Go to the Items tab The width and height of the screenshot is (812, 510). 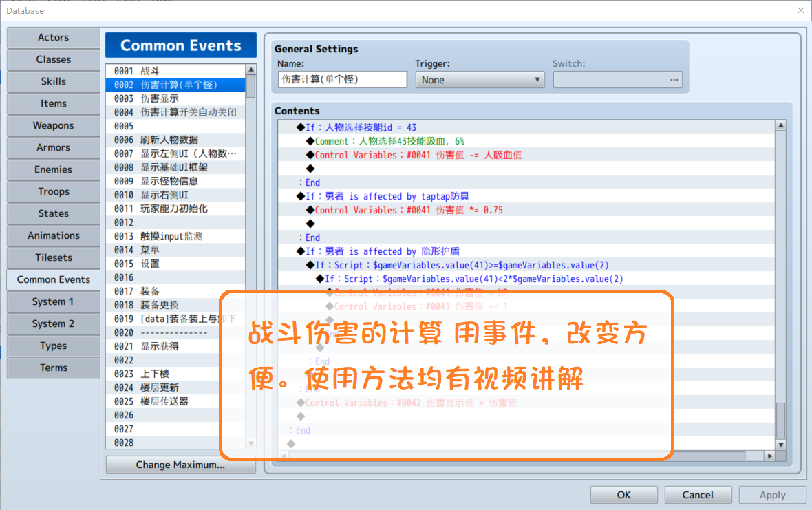pyautogui.click(x=54, y=103)
